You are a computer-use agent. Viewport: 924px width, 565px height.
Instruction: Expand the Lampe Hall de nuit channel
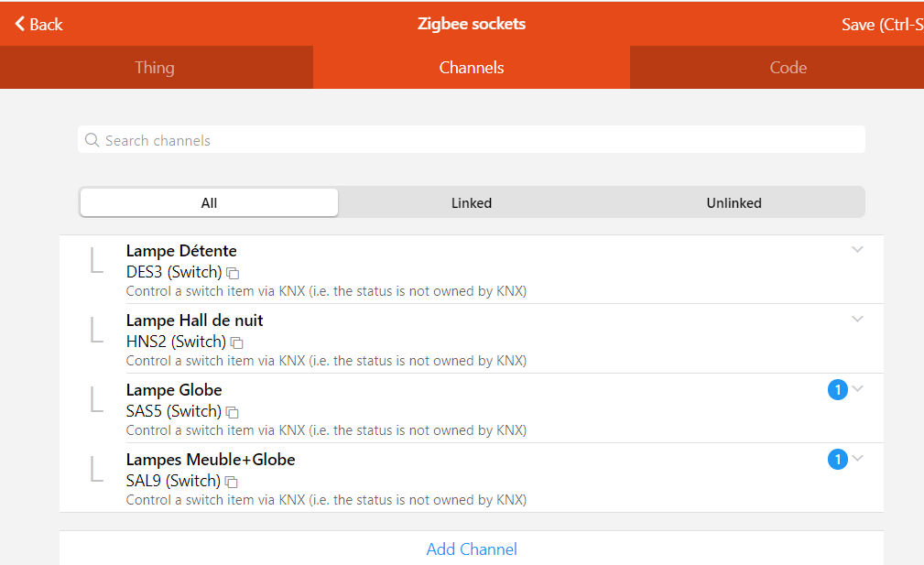[x=857, y=319]
